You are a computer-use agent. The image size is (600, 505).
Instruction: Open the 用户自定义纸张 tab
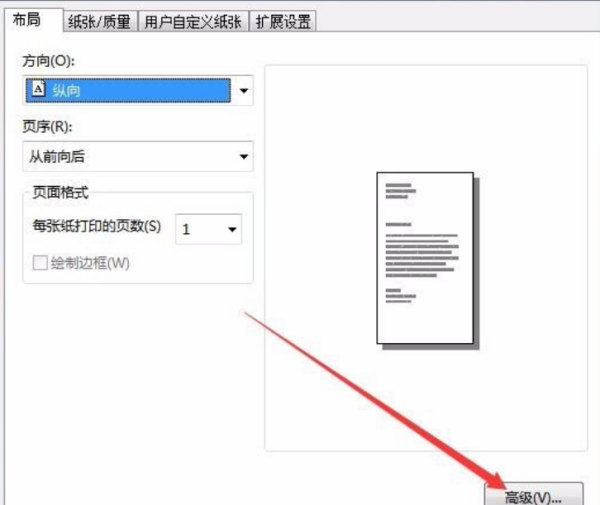click(x=193, y=21)
